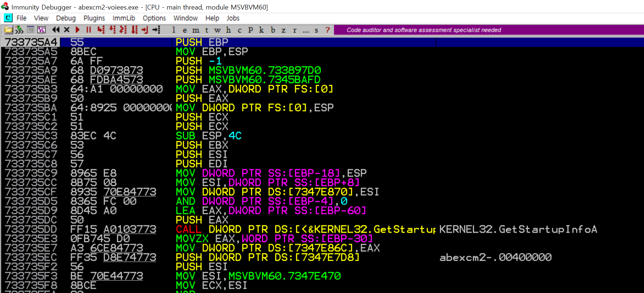Viewport: 644px width, 293px height.
Task: Select instruction MOV EBP,ESP
Action: click(212, 52)
